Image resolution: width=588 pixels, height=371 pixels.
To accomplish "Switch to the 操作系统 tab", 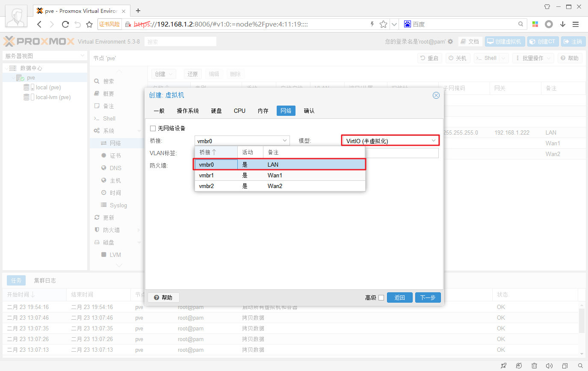I will [188, 111].
